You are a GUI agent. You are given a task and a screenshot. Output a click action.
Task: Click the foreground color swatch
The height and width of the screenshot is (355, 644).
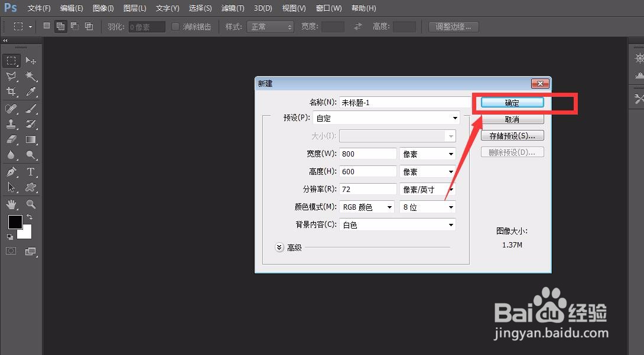coord(15,223)
